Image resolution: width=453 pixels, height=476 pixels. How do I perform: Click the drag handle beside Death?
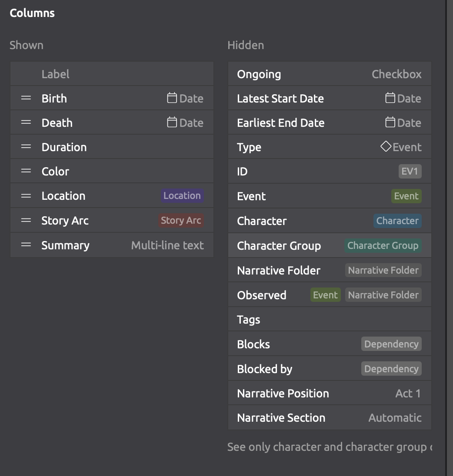(x=26, y=122)
